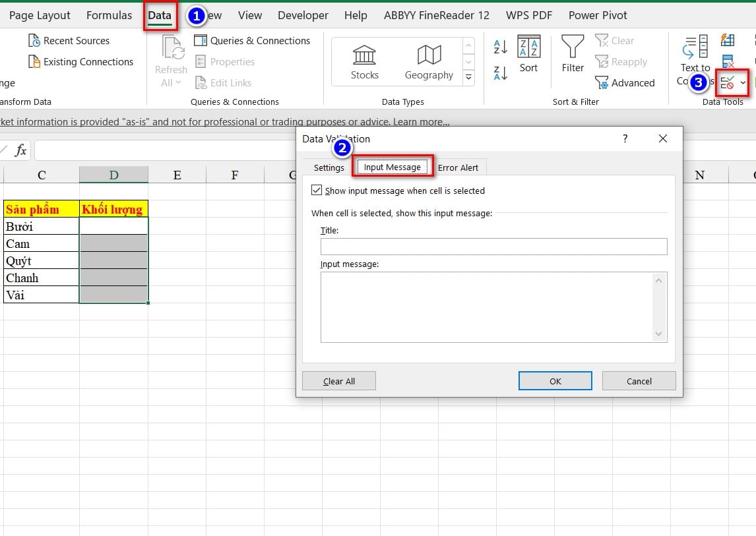The image size is (756, 536).
Task: Select the Stocks data type
Action: (x=363, y=61)
